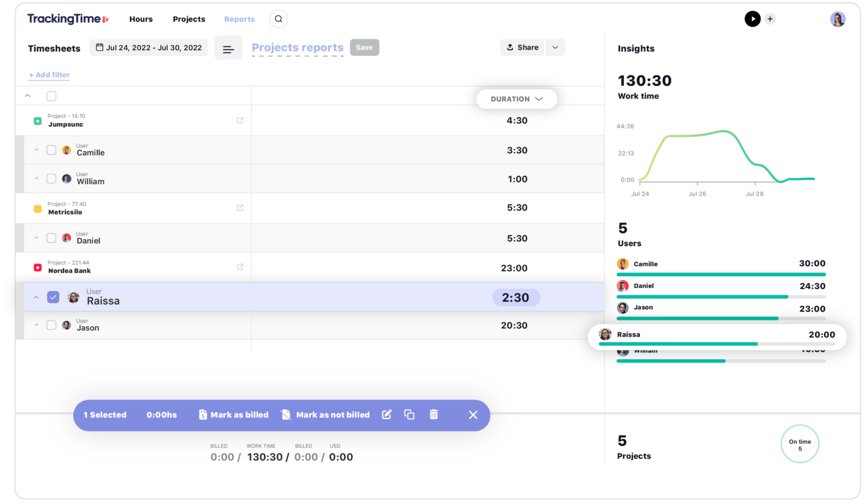Screen dimensions: 865x504
Task: Click the Save button next to Projects reports
Action: 364,47
